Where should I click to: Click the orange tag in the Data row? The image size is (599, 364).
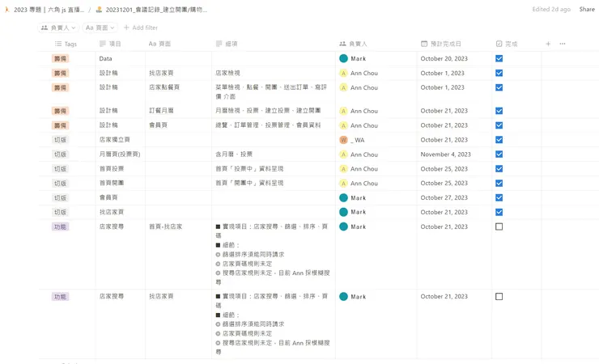pos(60,58)
